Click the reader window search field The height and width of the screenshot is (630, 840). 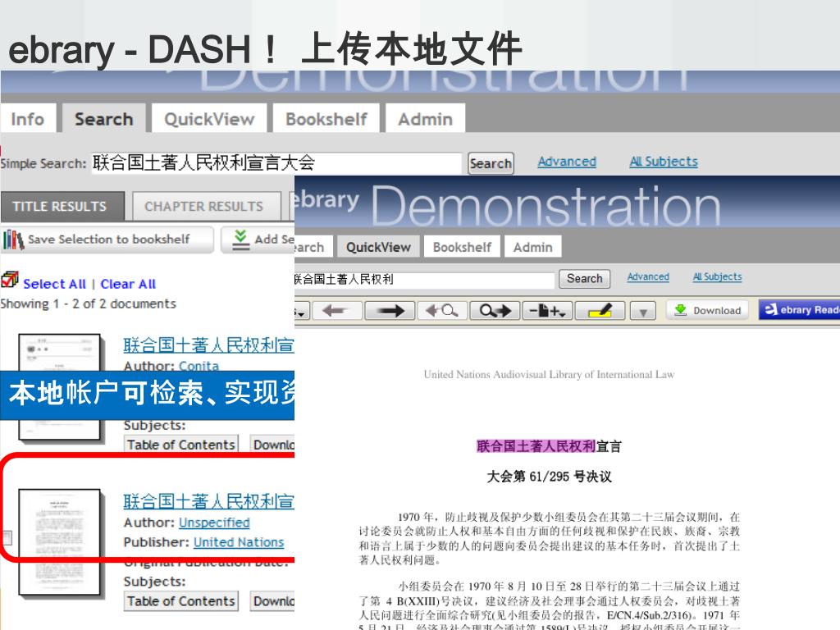tap(424, 279)
